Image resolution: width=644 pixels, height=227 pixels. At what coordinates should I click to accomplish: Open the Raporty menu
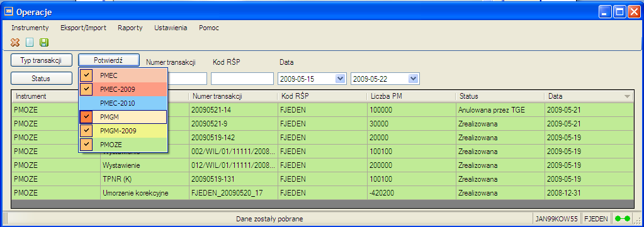[x=130, y=28]
